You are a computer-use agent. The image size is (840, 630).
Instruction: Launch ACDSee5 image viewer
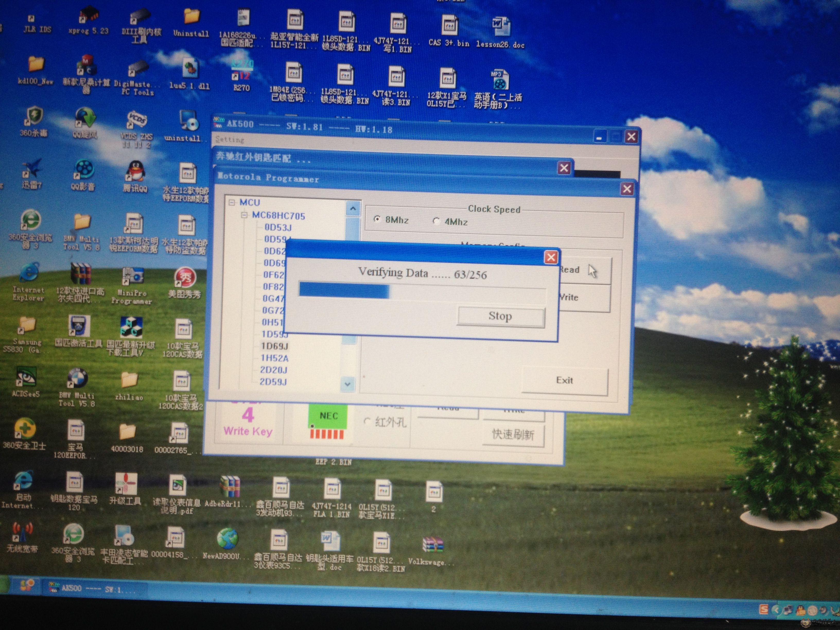(x=26, y=382)
